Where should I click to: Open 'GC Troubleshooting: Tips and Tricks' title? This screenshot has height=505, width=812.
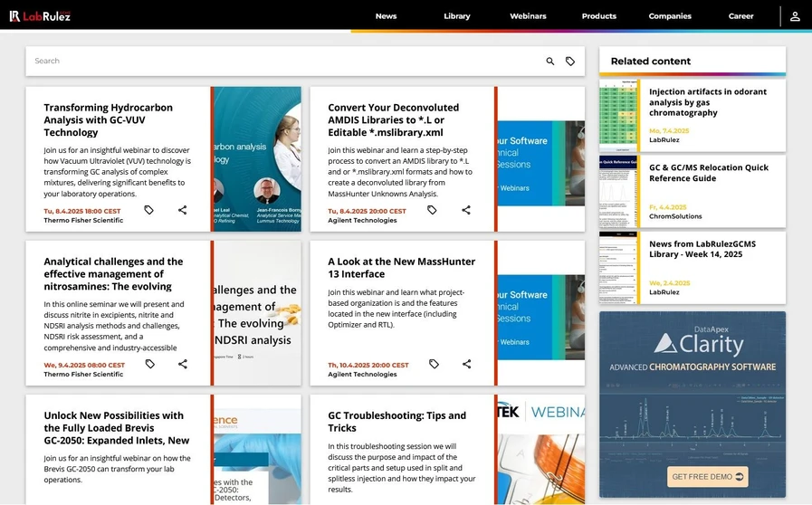[396, 422]
